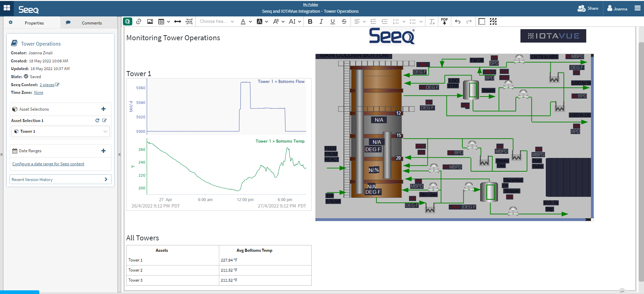
Task: Click the insert link icon
Action: pyautogui.click(x=139, y=21)
